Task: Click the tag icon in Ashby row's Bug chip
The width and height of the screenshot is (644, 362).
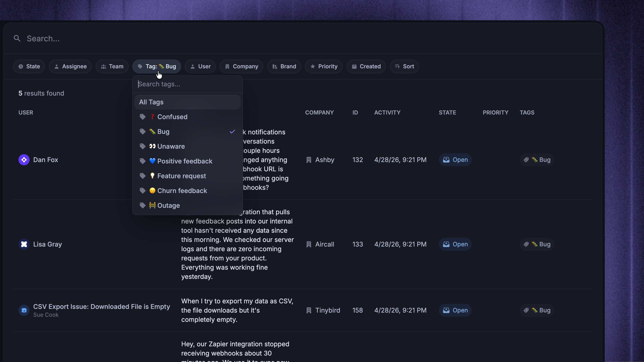Action: click(526, 160)
